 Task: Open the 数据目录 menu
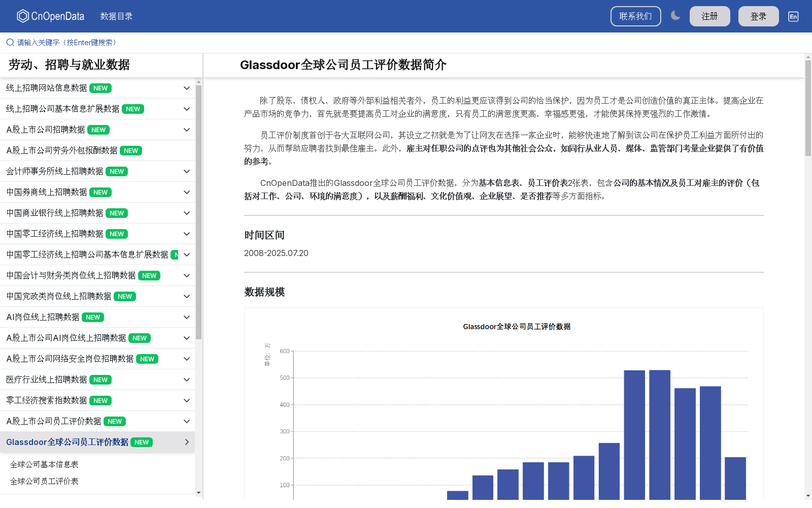tap(116, 16)
